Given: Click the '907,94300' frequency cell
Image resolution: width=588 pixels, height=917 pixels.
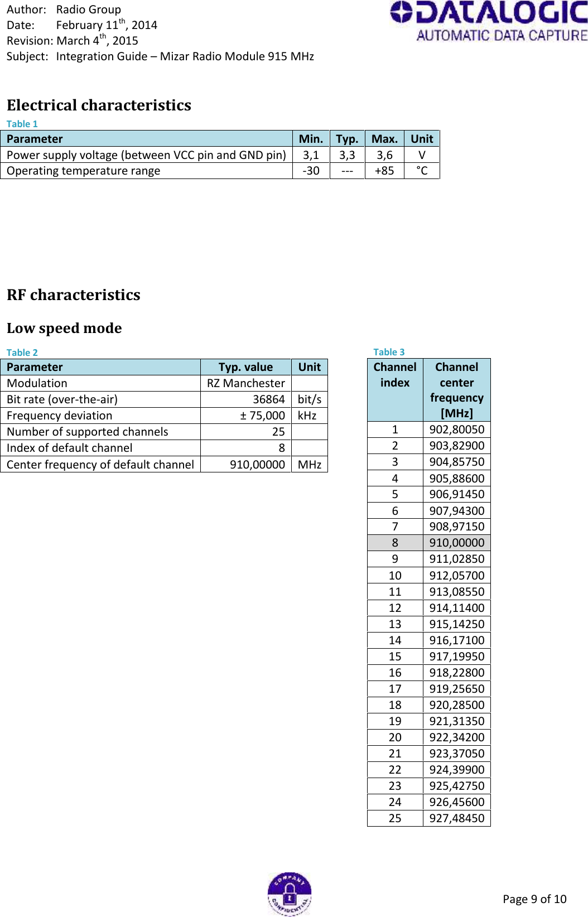Looking at the screenshot, I should [457, 510].
